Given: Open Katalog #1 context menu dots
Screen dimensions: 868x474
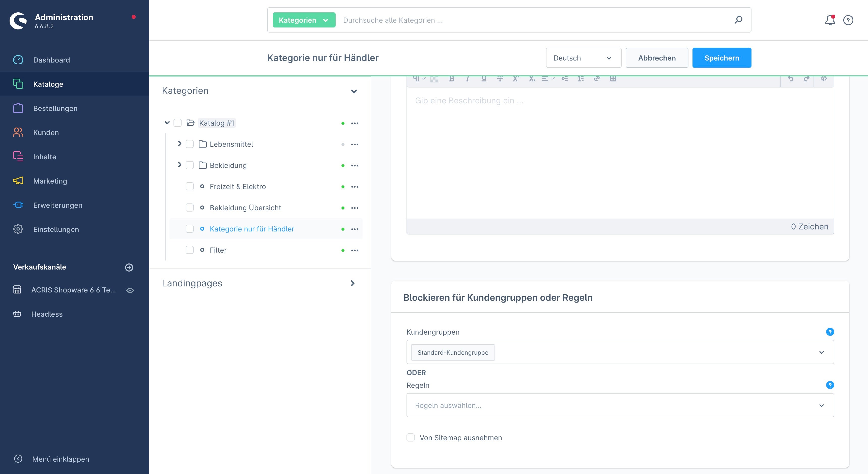Looking at the screenshot, I should point(355,123).
